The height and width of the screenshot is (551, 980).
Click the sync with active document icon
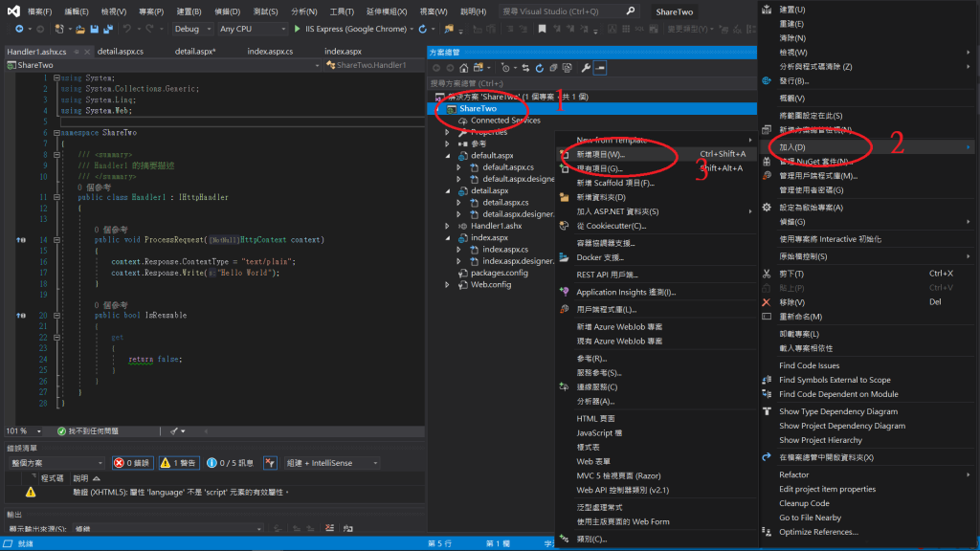(525, 68)
